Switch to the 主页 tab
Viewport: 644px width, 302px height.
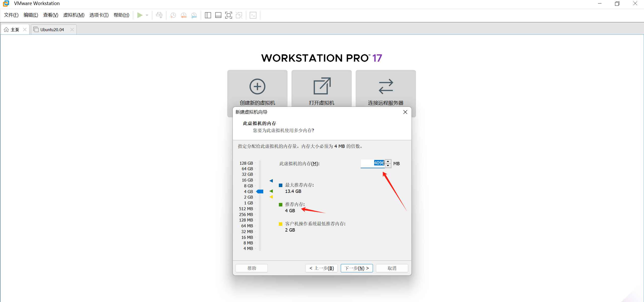pos(15,30)
